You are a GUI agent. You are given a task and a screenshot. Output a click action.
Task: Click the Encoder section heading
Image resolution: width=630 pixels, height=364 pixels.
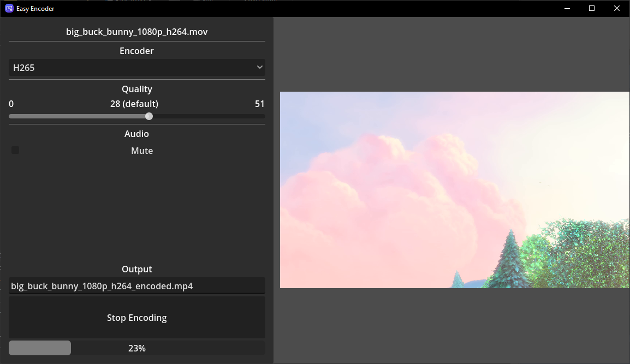pos(136,51)
